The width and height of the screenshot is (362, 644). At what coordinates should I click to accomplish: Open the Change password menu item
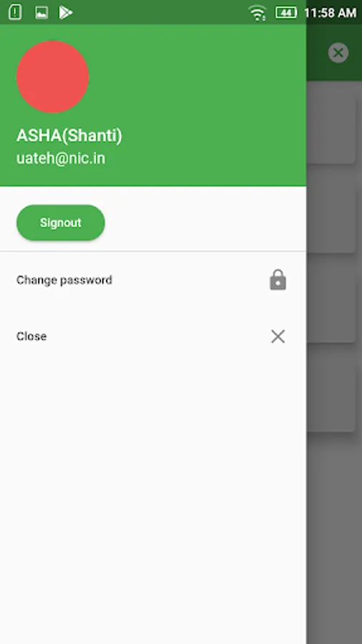click(x=152, y=280)
